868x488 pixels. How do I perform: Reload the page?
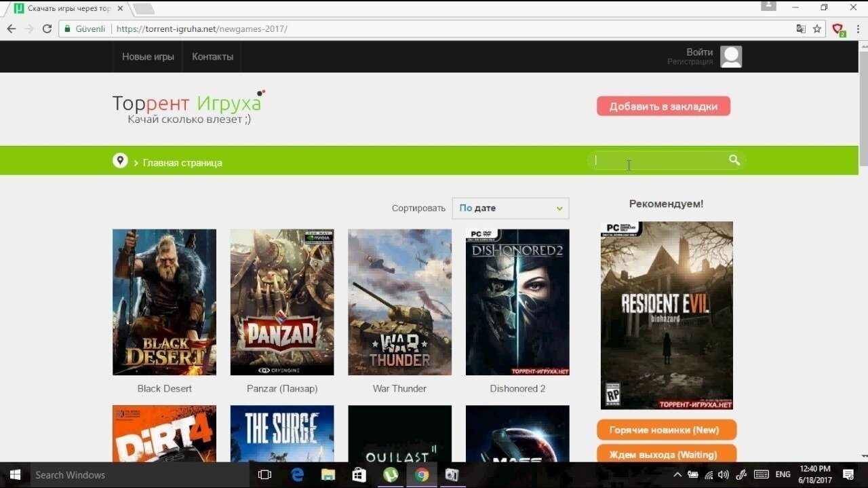pyautogui.click(x=47, y=29)
